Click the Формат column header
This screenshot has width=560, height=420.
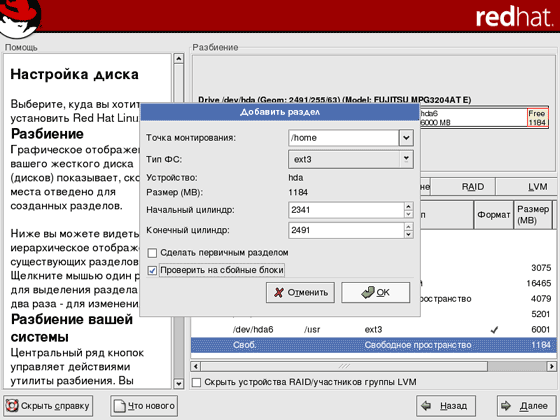click(x=494, y=215)
